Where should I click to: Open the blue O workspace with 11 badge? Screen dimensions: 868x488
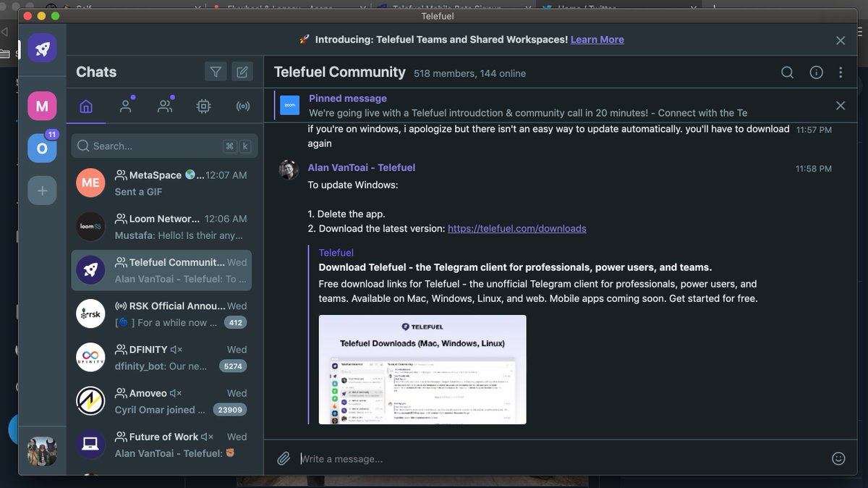click(42, 148)
